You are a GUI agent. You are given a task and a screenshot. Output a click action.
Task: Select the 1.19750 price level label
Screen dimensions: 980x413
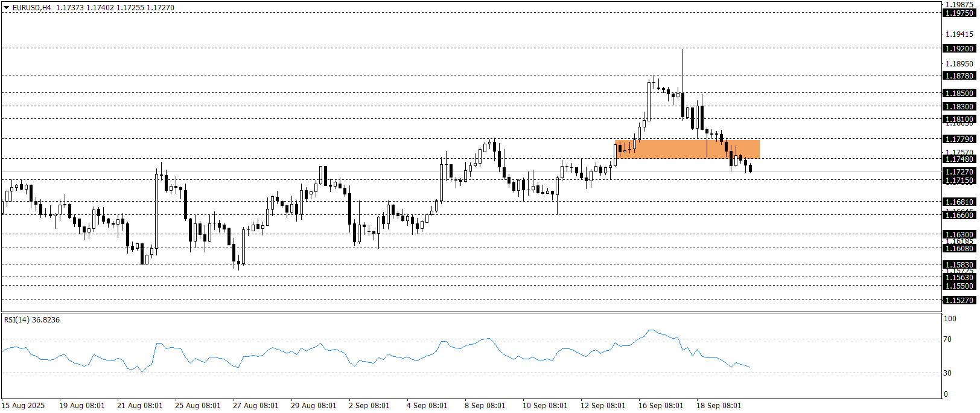pos(959,13)
